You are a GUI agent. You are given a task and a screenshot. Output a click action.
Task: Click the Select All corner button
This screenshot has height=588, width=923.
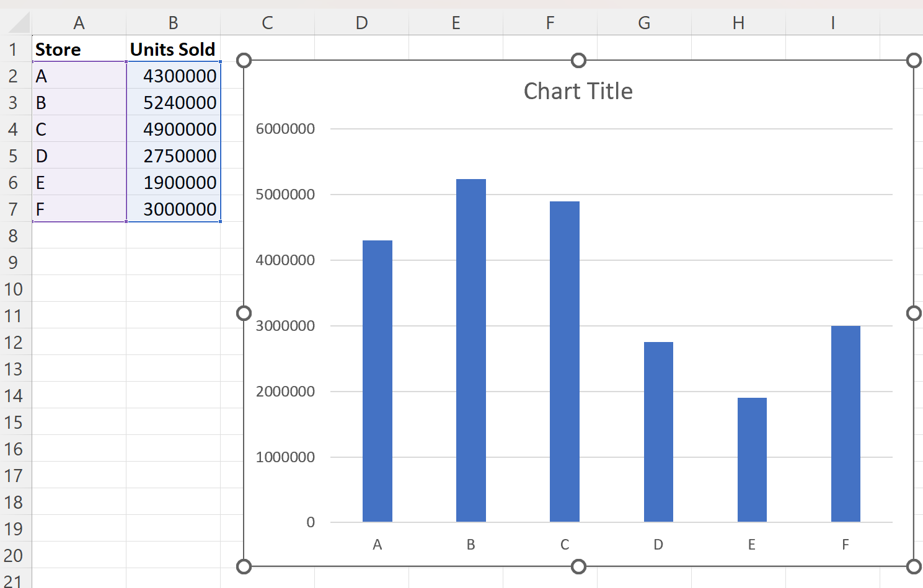[x=15, y=22]
